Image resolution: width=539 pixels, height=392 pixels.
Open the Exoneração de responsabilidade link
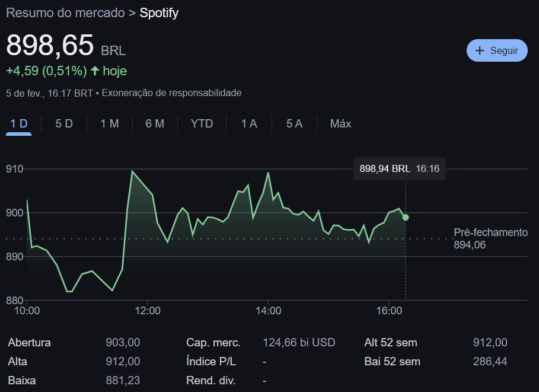[x=171, y=93]
